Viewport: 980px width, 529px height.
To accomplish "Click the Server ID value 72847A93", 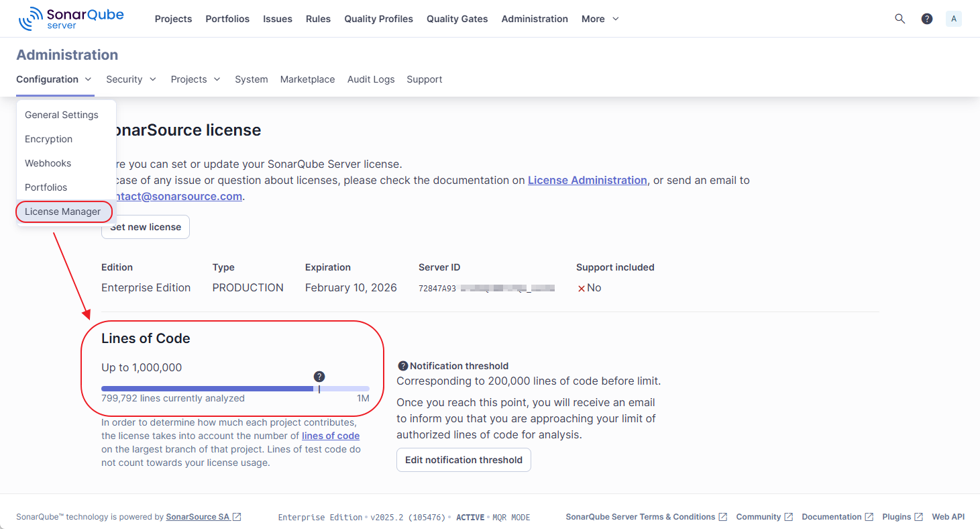I will click(437, 288).
